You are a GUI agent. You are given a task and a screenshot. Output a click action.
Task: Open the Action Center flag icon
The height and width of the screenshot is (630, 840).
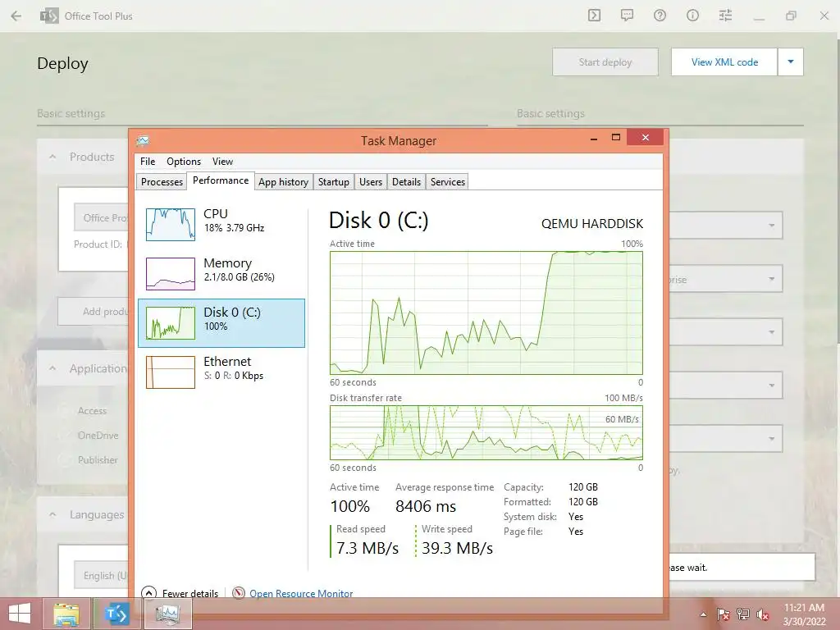click(723, 614)
